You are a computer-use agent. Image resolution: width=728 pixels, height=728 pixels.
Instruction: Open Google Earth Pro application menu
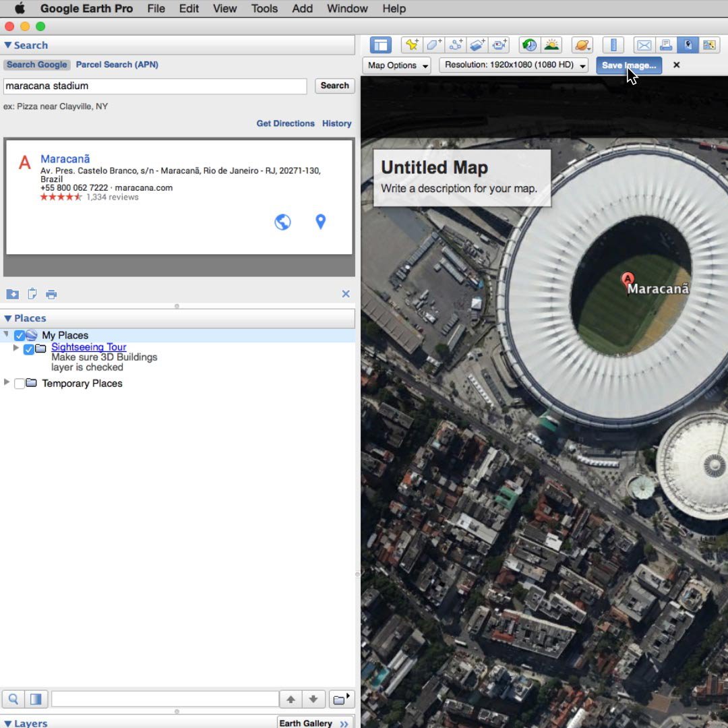86,8
